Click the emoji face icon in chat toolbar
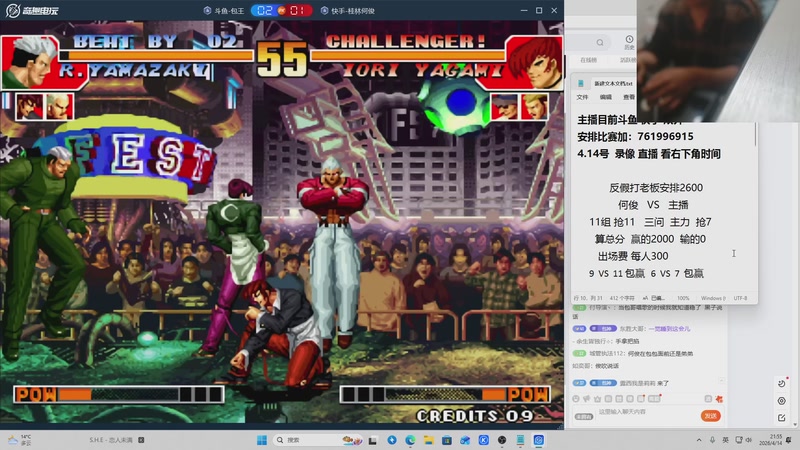 [576, 399]
